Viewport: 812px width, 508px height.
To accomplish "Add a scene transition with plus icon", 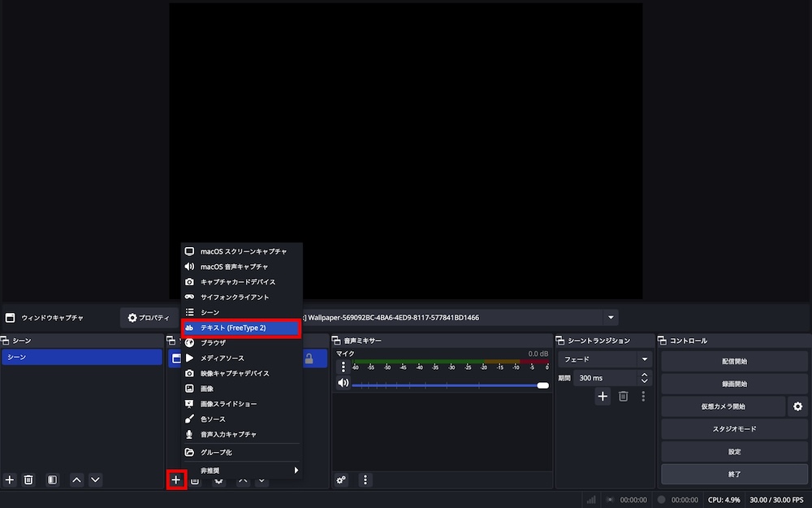I will tap(603, 397).
